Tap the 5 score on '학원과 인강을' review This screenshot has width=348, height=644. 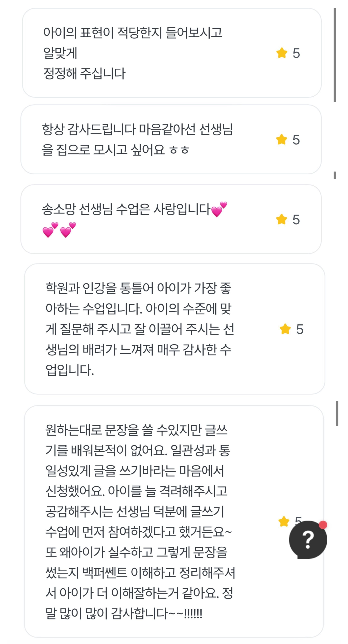(x=300, y=329)
